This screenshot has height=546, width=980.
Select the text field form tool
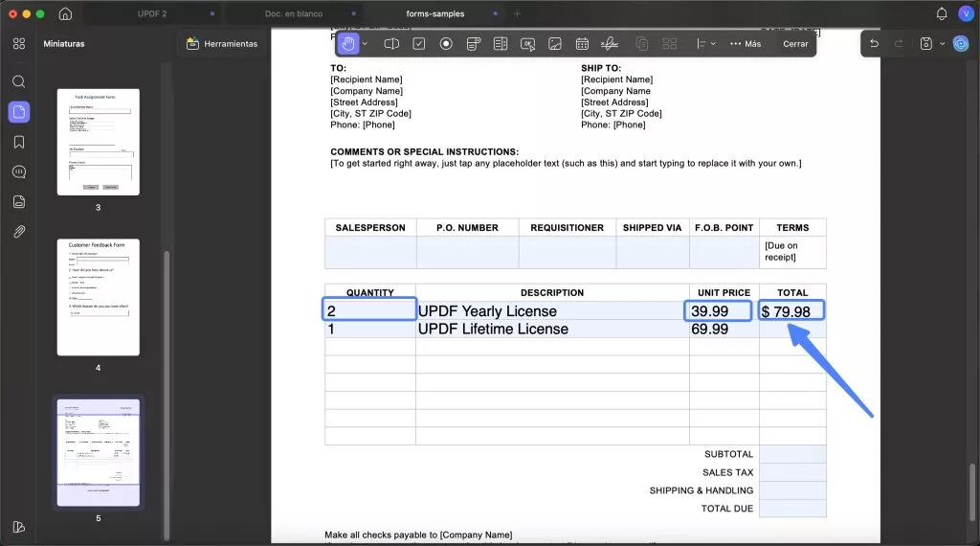pos(391,44)
